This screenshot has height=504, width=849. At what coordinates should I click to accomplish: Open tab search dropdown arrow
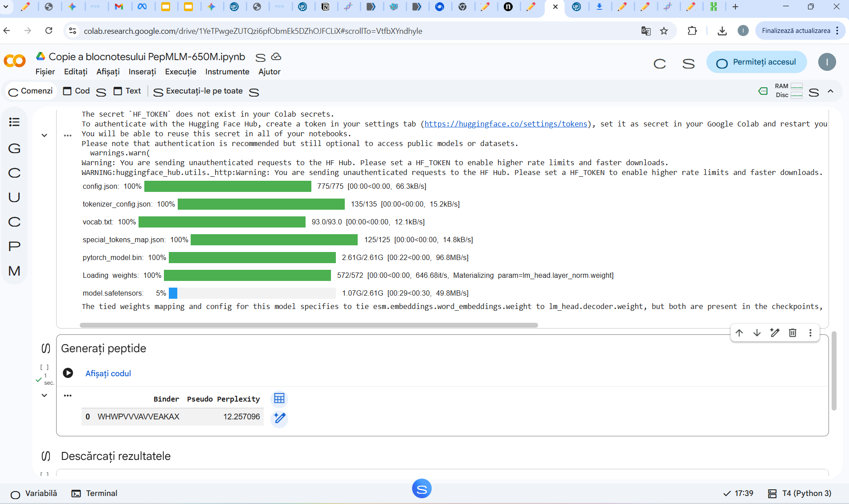tap(6, 7)
